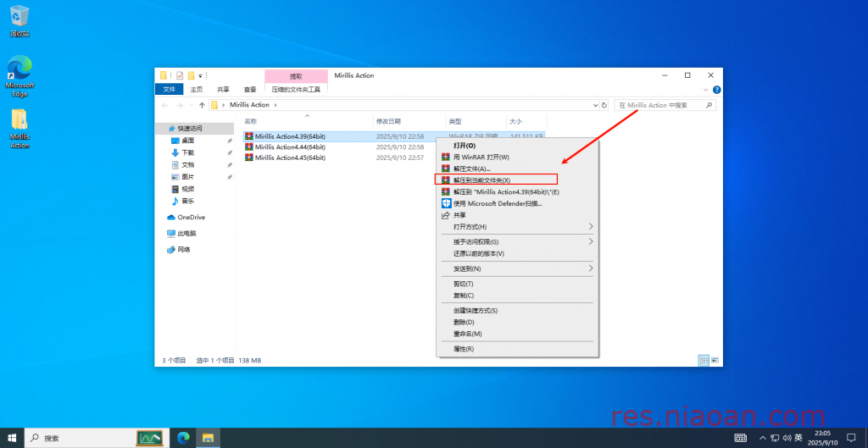868x448 pixels.
Task: Click the WinRAR icon beside Mirillis Action4.44(64bit)
Action: pos(249,147)
